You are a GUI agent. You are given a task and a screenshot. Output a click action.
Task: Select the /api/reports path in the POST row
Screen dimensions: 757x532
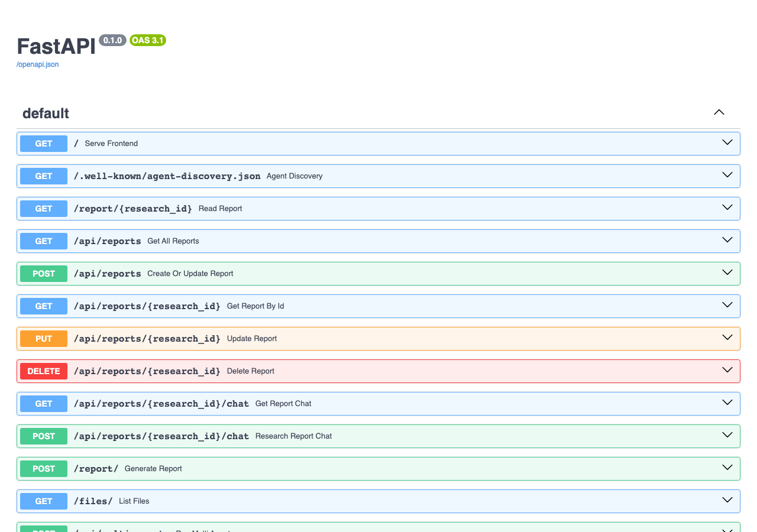click(x=107, y=274)
